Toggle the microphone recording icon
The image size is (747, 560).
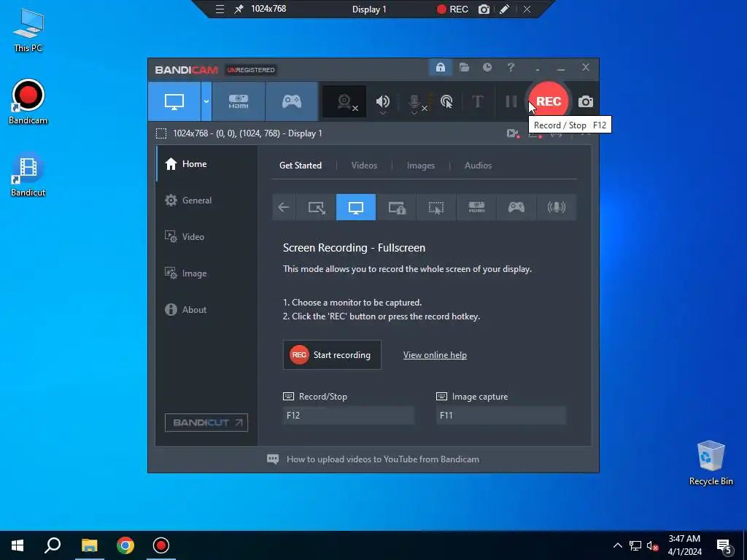414,101
